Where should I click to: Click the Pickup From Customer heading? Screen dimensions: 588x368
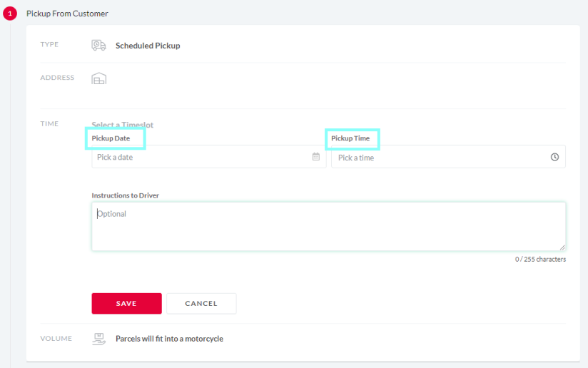pos(67,14)
